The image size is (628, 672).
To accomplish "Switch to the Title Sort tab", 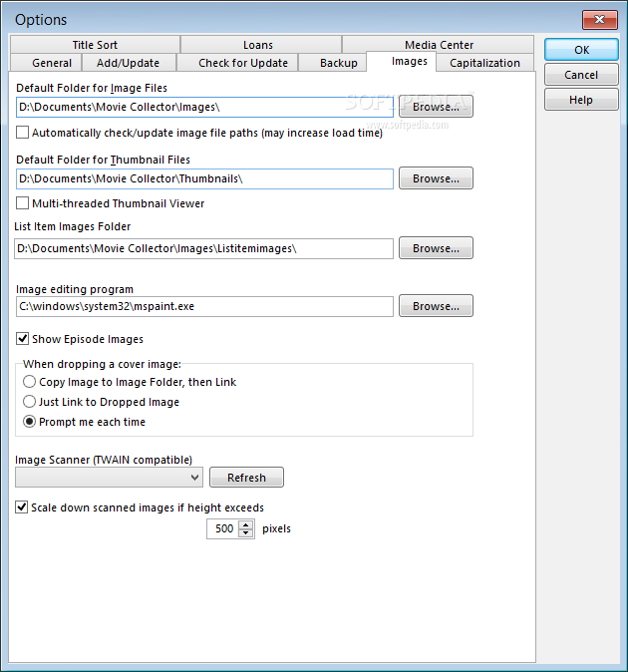I will (x=95, y=45).
